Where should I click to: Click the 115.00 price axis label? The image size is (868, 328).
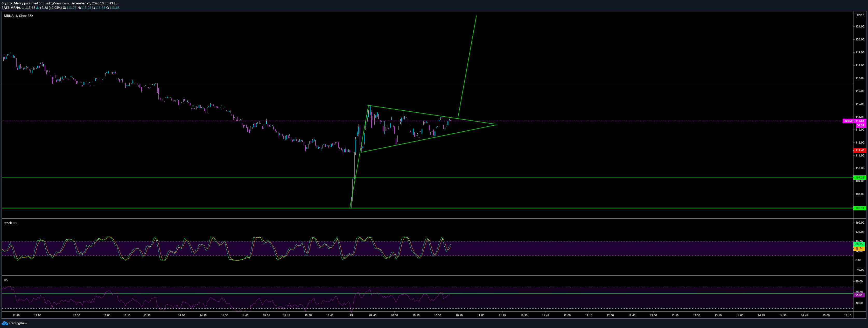click(x=860, y=104)
